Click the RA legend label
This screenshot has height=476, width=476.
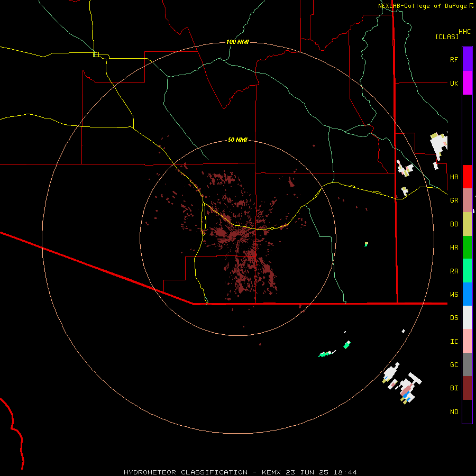pyautogui.click(x=454, y=271)
